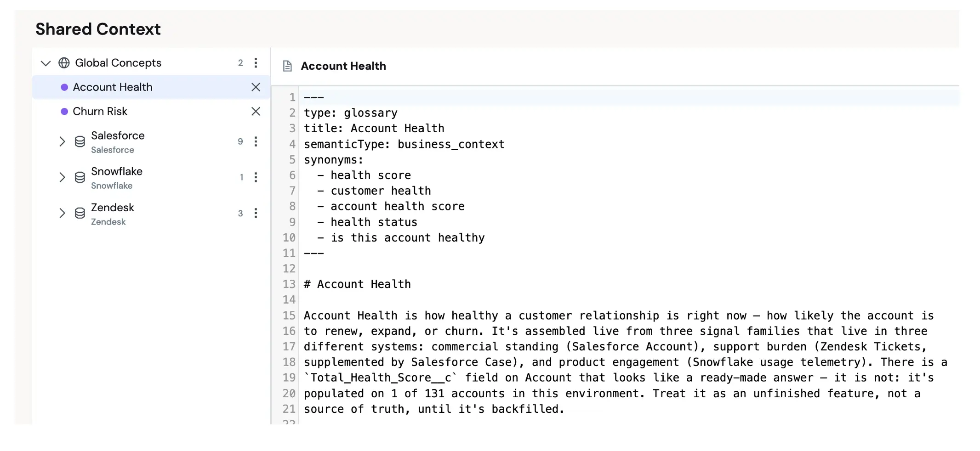Open the Zendesk three-dot options menu
The image size is (980, 451).
[x=256, y=213]
